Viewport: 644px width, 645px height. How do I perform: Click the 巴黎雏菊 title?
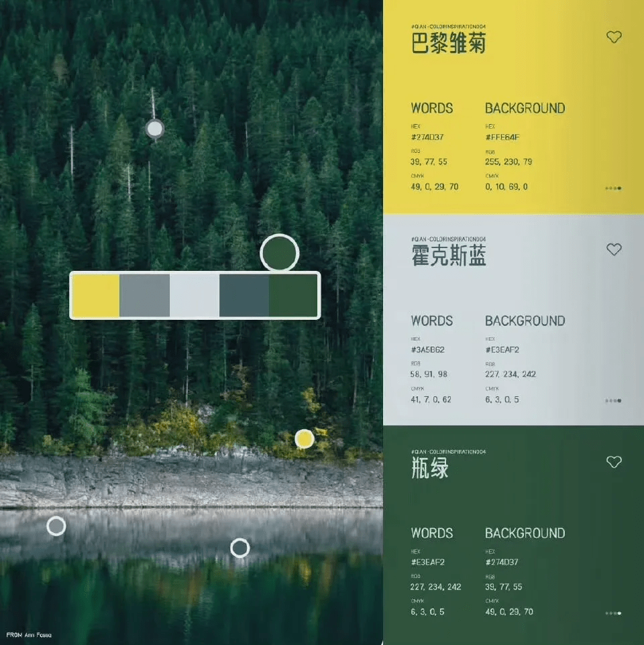pyautogui.click(x=448, y=44)
